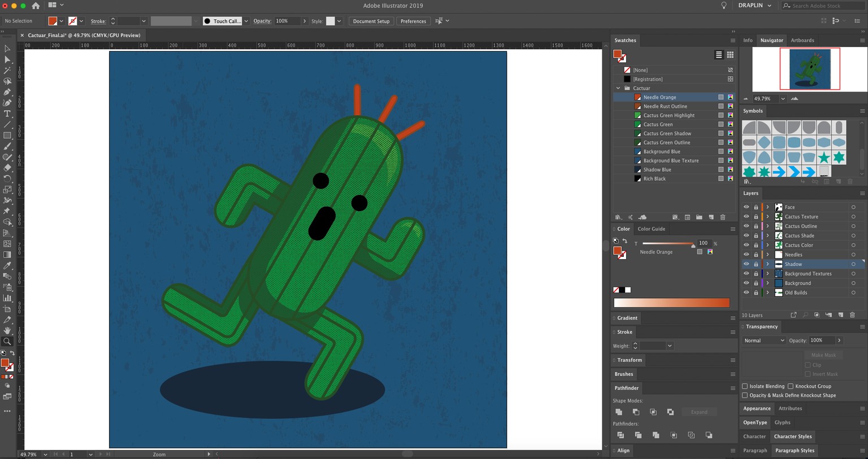Screen dimensions: 868x459
Task: Switch to the Info tab
Action: [748, 40]
